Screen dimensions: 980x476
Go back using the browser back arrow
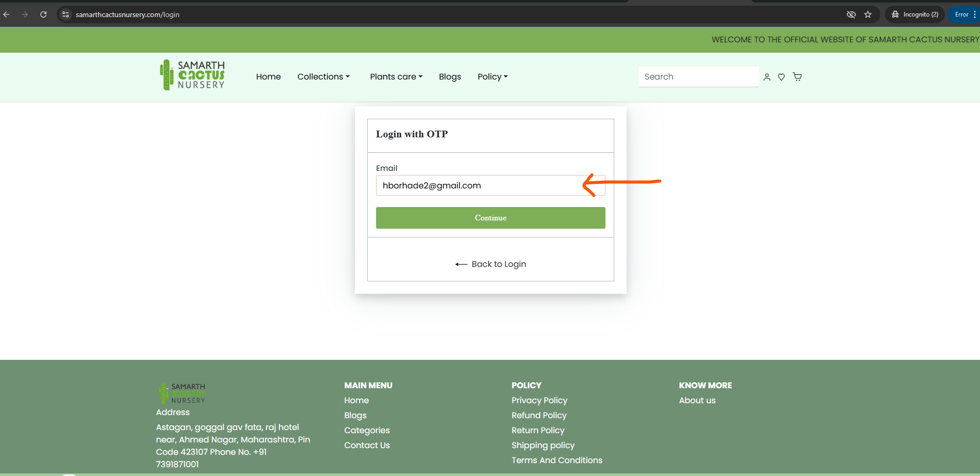pos(7,14)
